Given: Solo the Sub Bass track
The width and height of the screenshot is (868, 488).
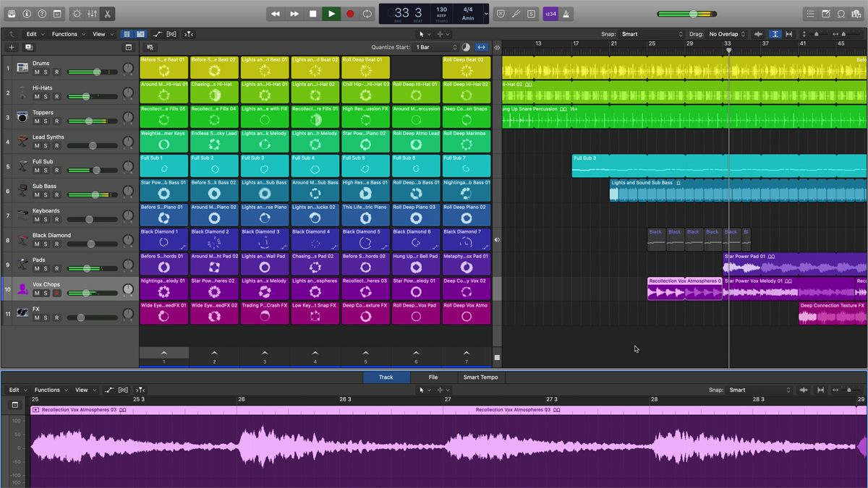Looking at the screenshot, I should [x=46, y=195].
